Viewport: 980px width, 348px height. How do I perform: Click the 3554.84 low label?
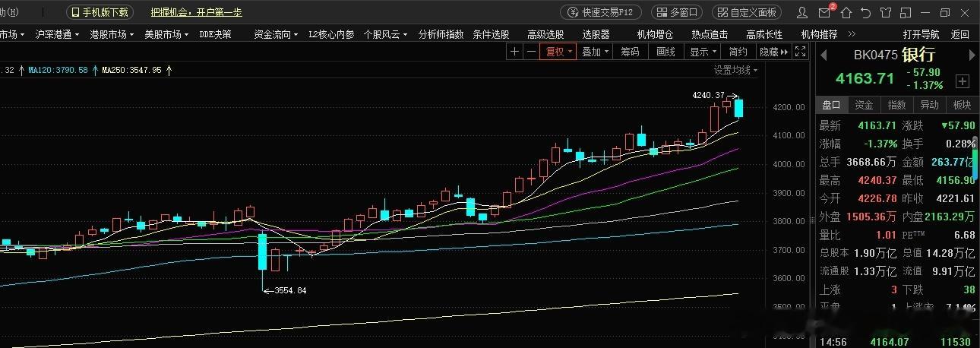pos(290,290)
